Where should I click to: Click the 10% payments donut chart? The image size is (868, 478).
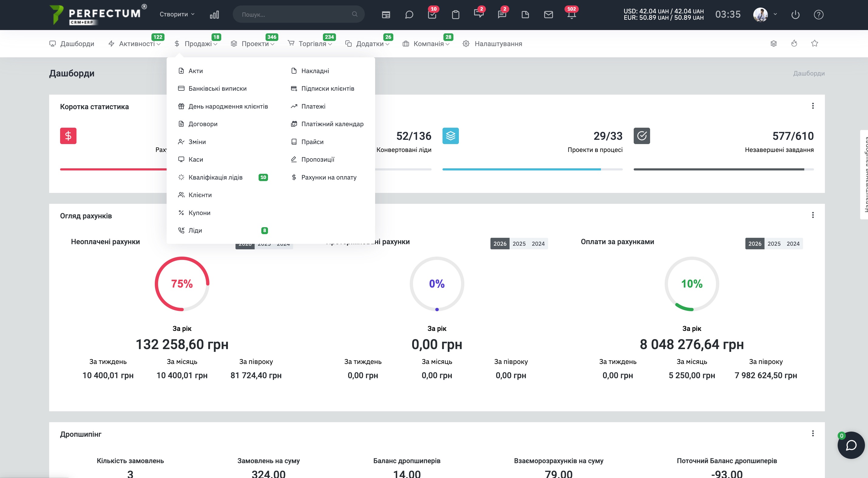pos(692,284)
